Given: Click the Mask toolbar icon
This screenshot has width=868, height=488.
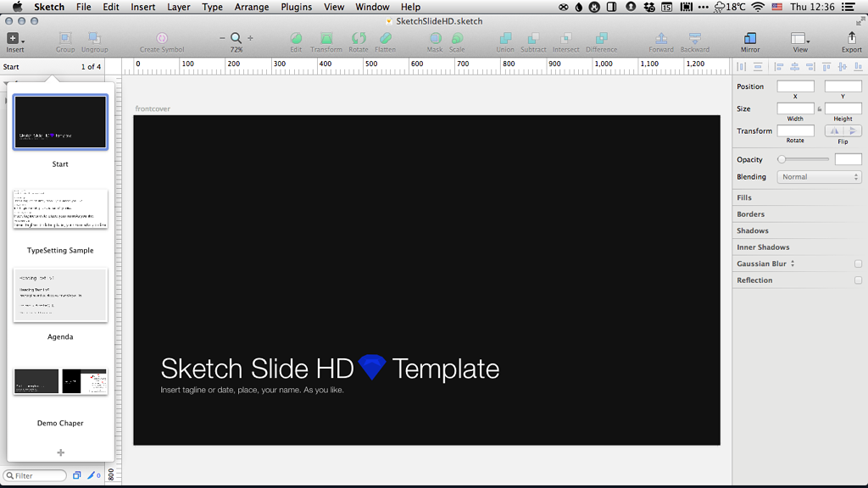Looking at the screenshot, I should tap(435, 38).
